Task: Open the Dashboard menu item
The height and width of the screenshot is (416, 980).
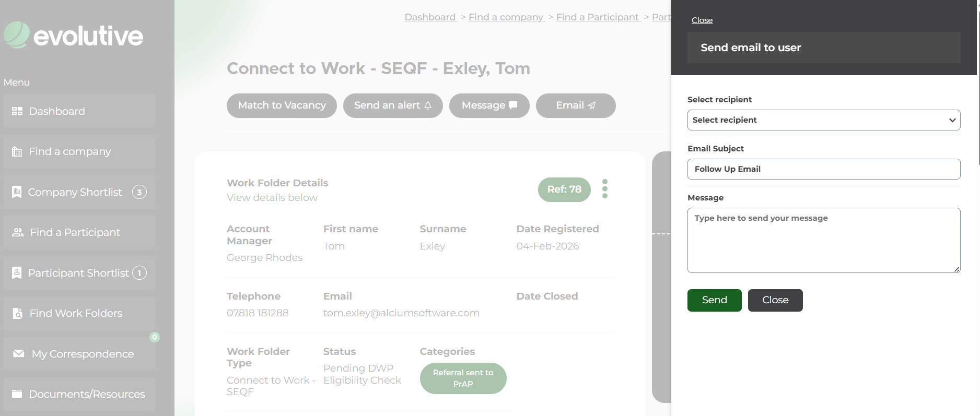Action: 57,111
